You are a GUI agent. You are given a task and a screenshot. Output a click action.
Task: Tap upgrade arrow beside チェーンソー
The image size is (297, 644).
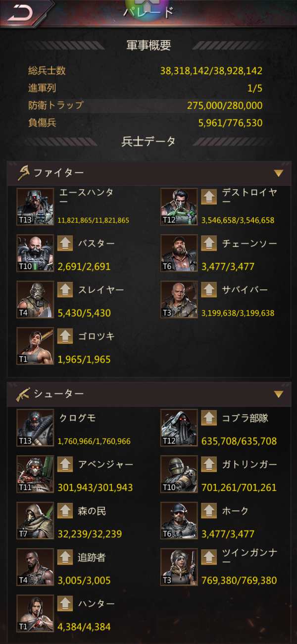click(x=209, y=244)
